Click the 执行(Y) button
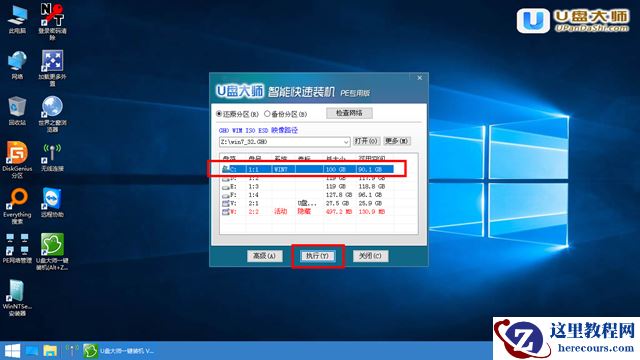The width and height of the screenshot is (640, 360). [318, 256]
